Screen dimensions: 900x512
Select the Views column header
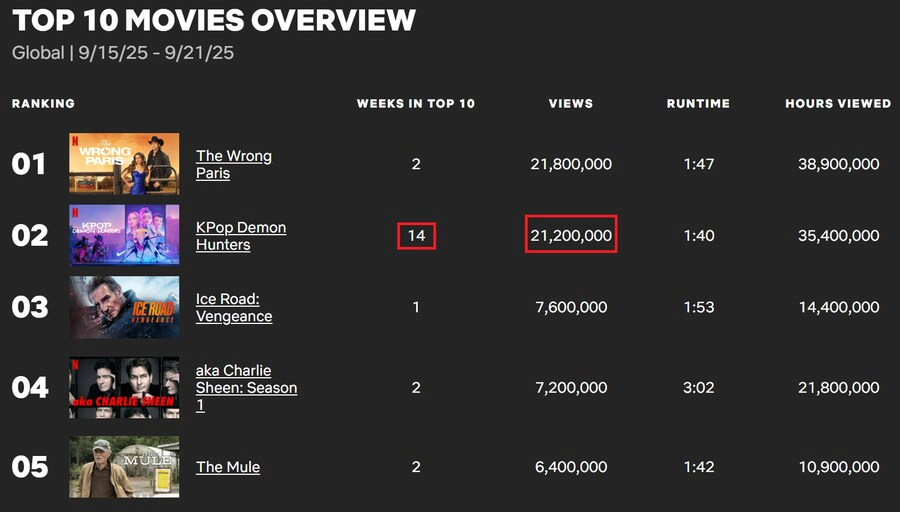pyautogui.click(x=571, y=104)
